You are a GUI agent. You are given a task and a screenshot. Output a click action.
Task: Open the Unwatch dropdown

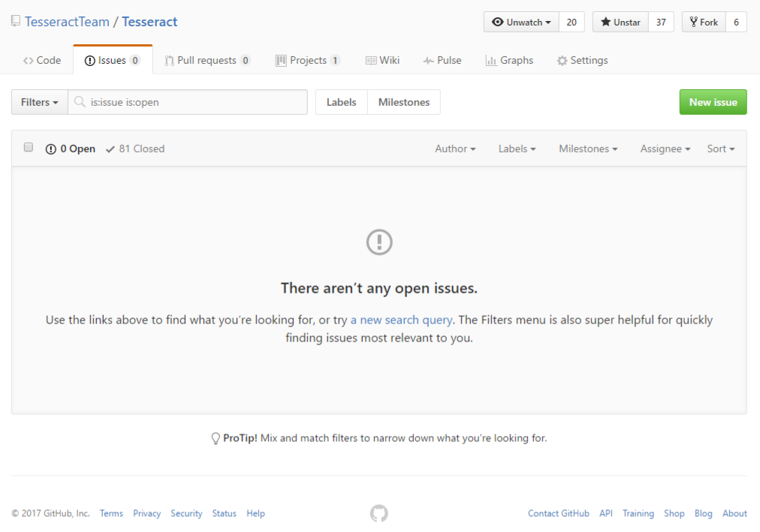tap(521, 23)
